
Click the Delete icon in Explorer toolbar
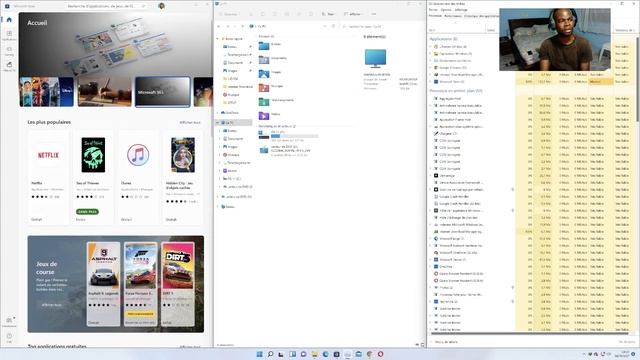tap(311, 14)
